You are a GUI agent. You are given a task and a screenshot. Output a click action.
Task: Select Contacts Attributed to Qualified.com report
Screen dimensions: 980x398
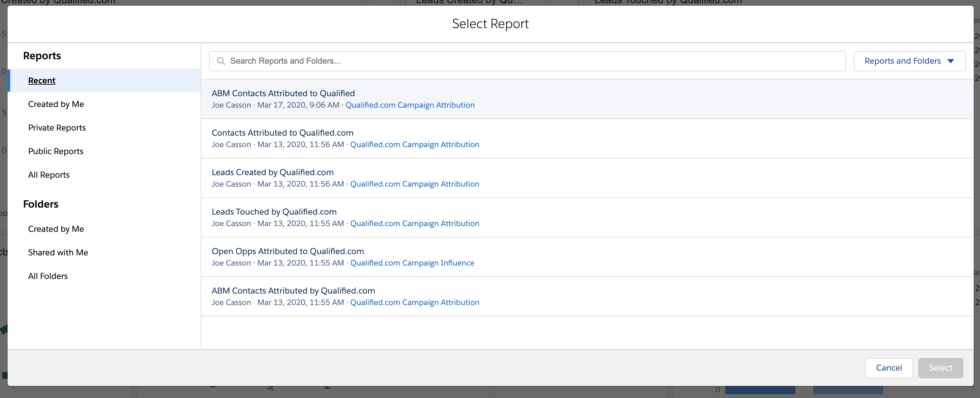pos(587,139)
